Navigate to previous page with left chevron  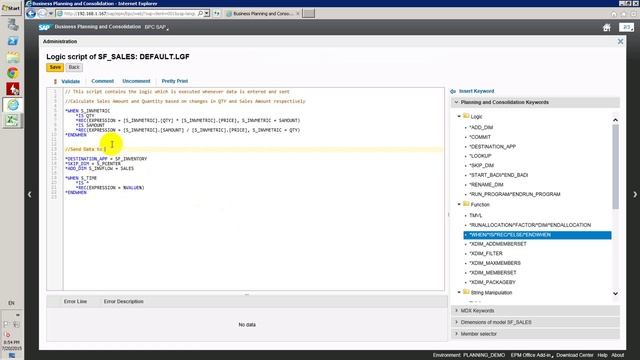pyautogui.click(x=29, y=194)
